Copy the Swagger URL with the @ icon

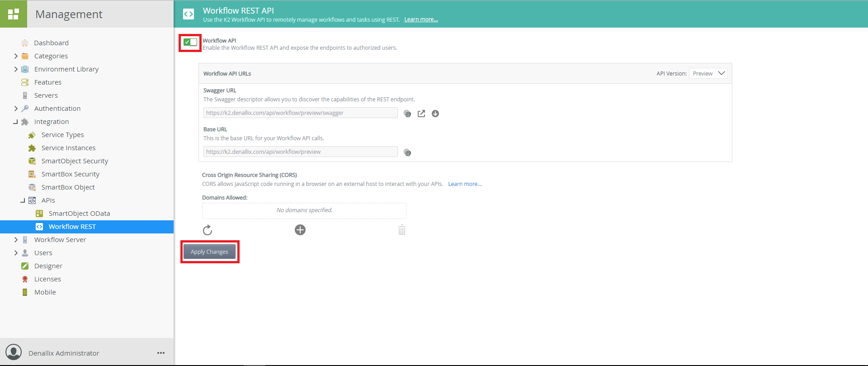[x=407, y=114]
